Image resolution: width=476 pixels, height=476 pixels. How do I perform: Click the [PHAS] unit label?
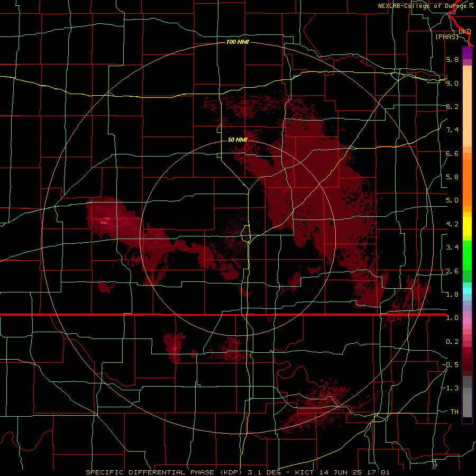[x=447, y=37]
